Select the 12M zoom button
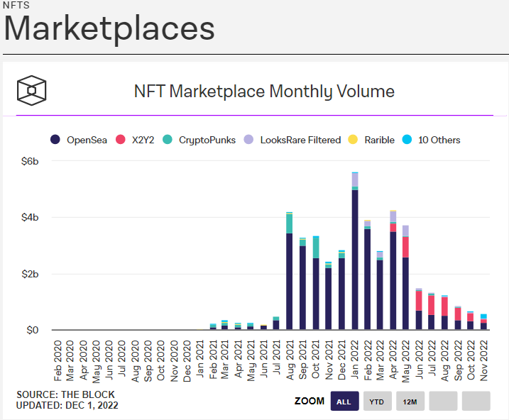This screenshot has width=509, height=420. pyautogui.click(x=410, y=401)
